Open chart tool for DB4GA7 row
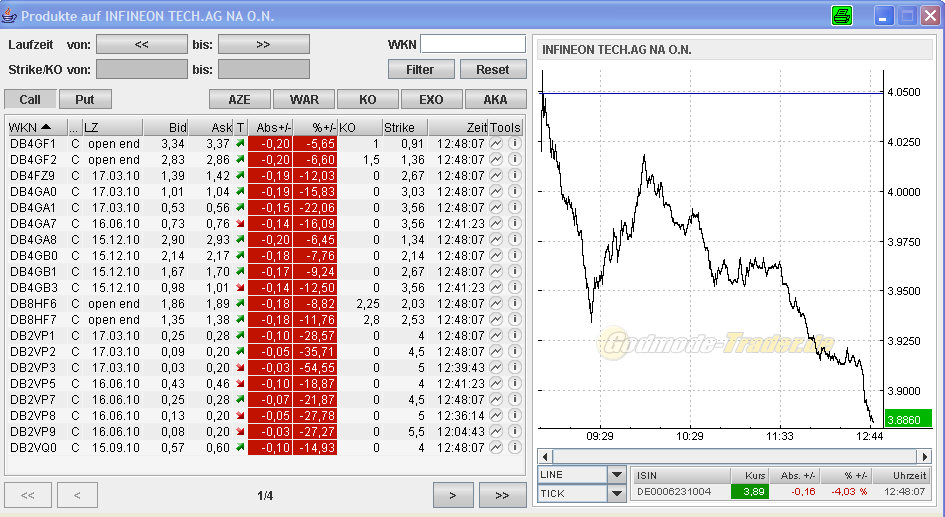Screen dimensions: 945x517 point(496,224)
